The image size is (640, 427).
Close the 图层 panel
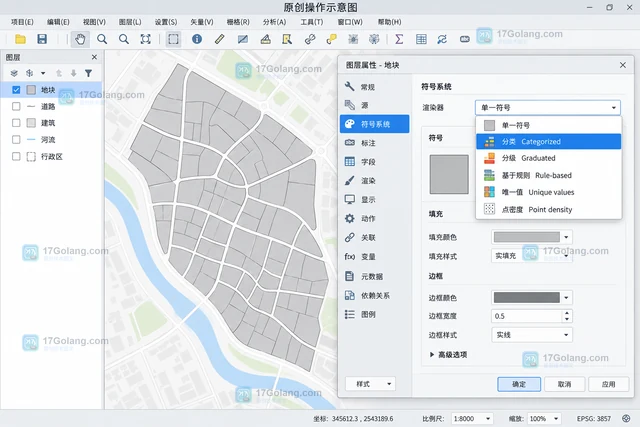(x=94, y=57)
